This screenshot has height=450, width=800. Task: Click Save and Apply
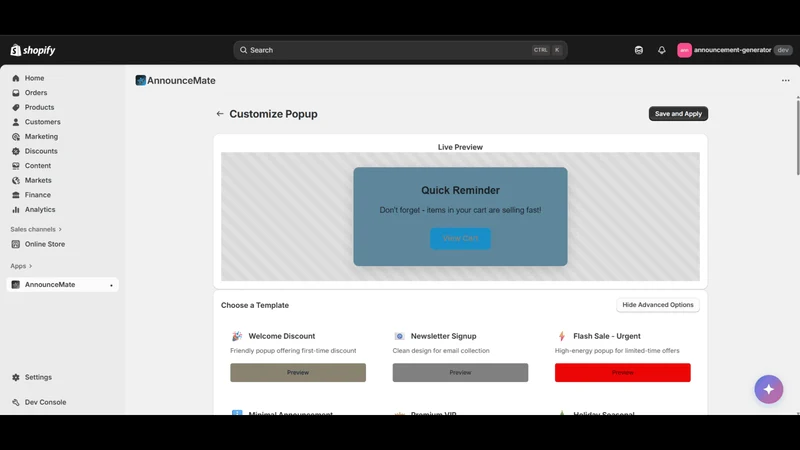pos(678,114)
